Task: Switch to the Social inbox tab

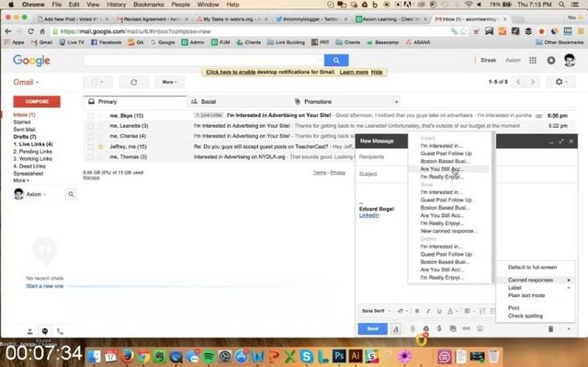Action: 238,102
